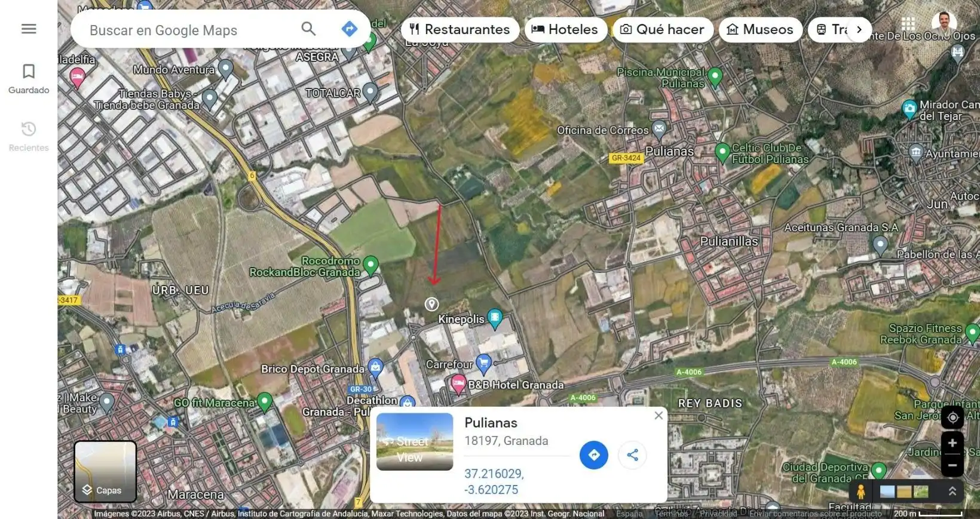Click the Mundo Aventura marker

pyautogui.click(x=225, y=69)
